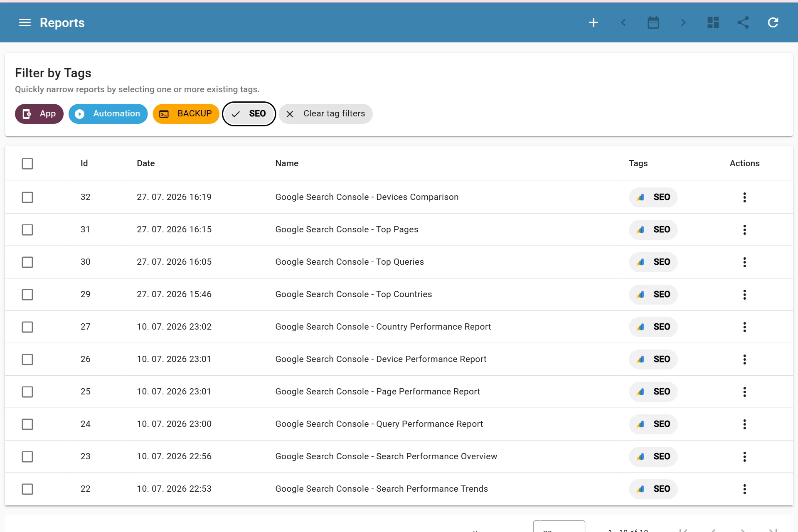This screenshot has width=798, height=532.
Task: Filter reports by the App tag
Action: pyautogui.click(x=39, y=114)
